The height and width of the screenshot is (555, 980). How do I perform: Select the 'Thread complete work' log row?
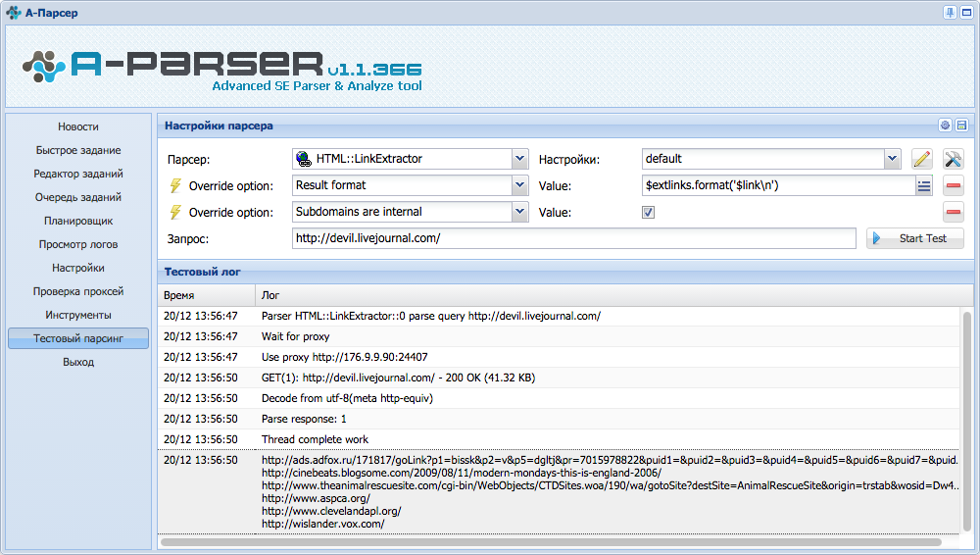pos(559,440)
